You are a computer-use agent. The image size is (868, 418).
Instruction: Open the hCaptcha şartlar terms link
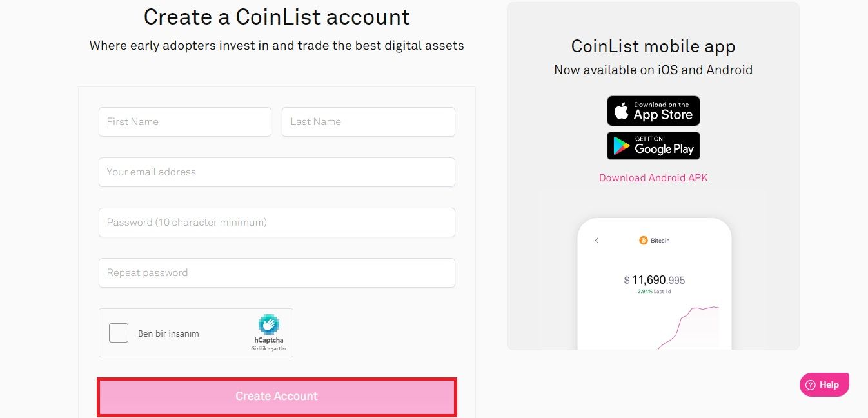279,349
